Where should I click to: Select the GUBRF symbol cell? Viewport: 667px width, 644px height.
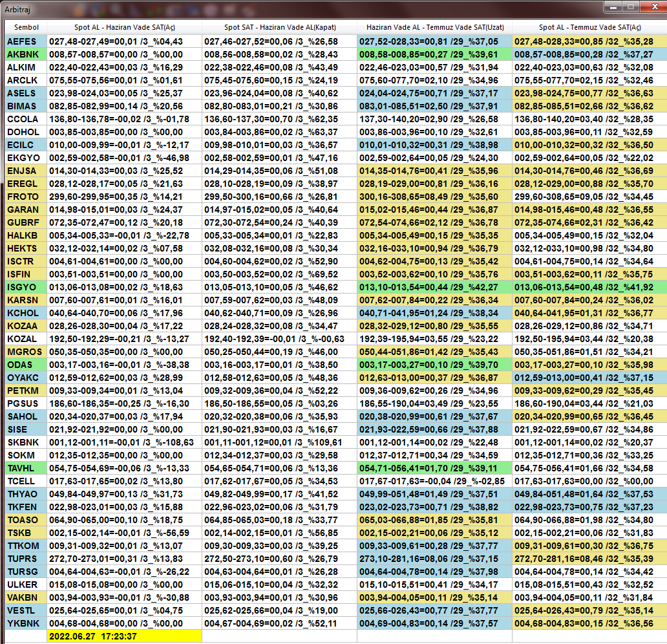coord(25,222)
